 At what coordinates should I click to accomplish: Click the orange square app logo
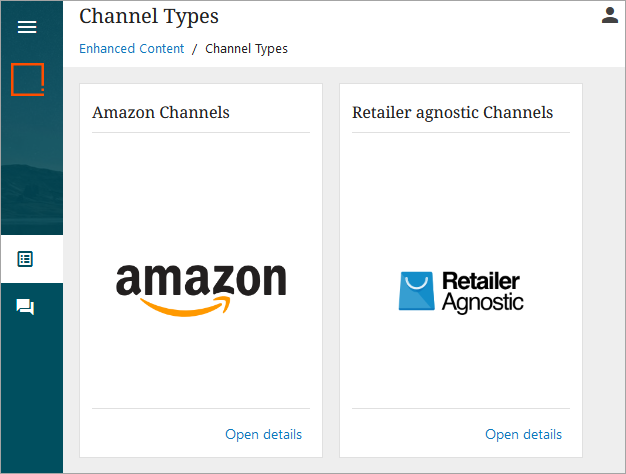(x=27, y=79)
